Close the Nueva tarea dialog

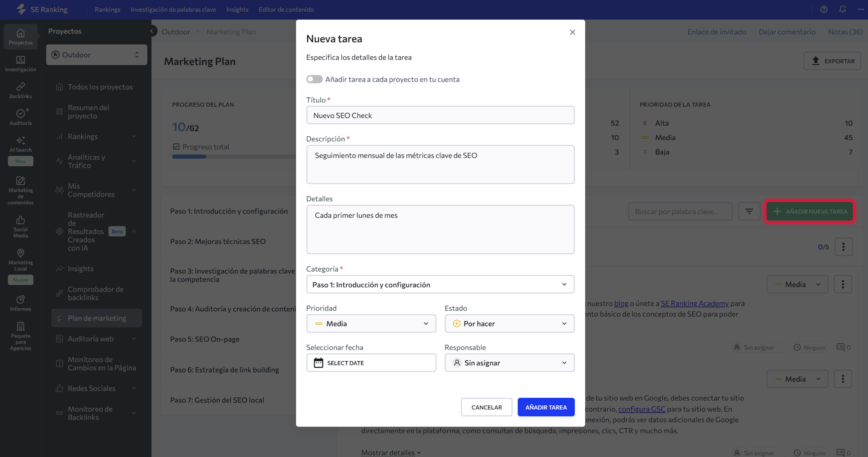pos(572,32)
